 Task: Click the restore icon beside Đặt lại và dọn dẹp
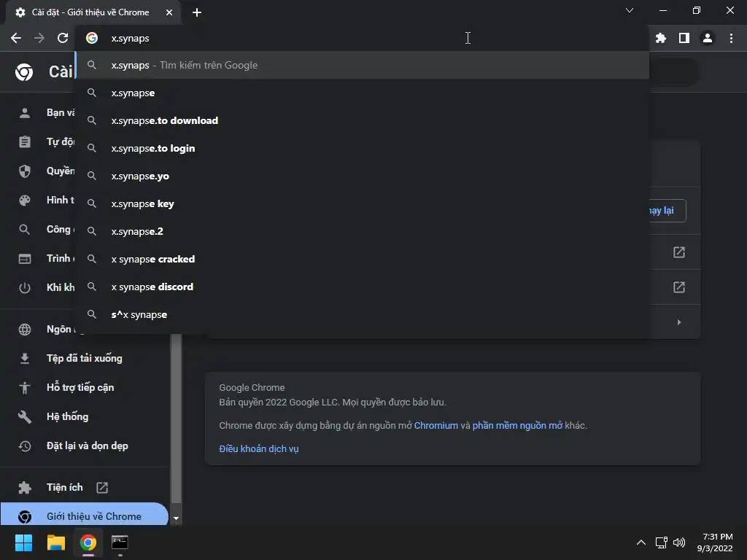tap(25, 446)
